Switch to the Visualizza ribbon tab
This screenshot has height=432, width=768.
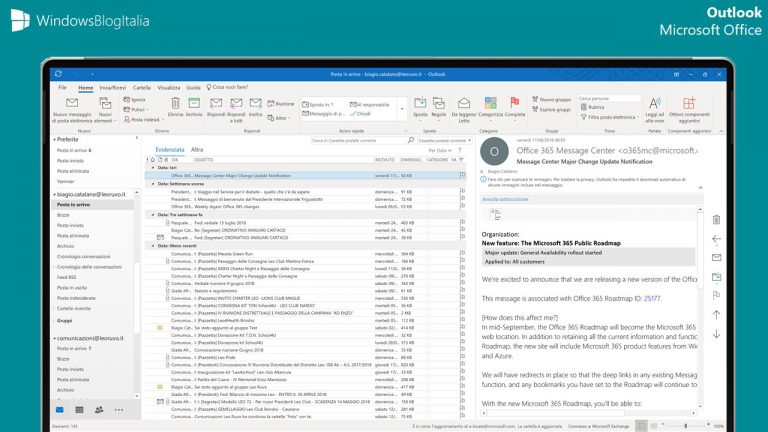[x=168, y=87]
